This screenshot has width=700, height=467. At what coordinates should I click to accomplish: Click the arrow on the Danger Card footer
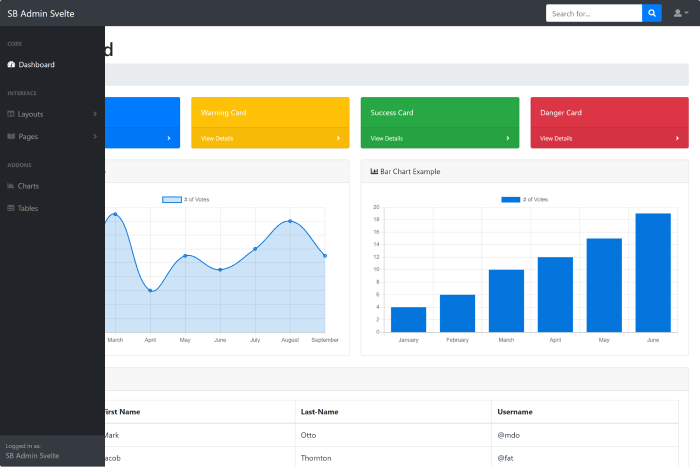coord(677,138)
